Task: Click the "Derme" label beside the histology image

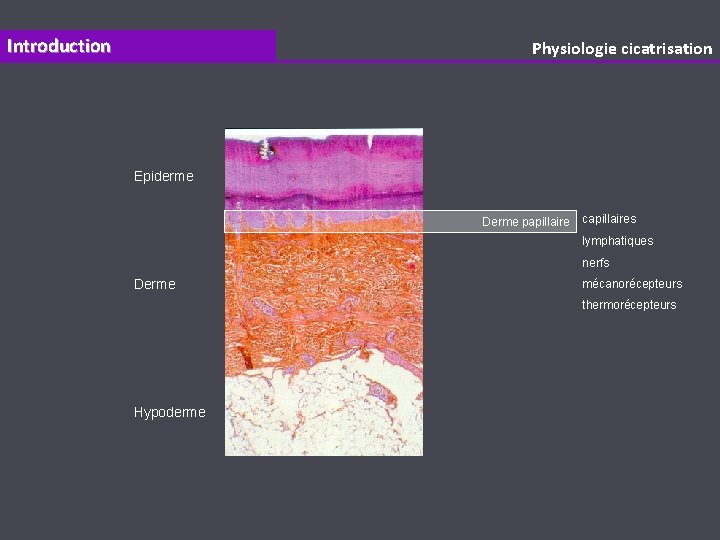Action: tap(155, 284)
